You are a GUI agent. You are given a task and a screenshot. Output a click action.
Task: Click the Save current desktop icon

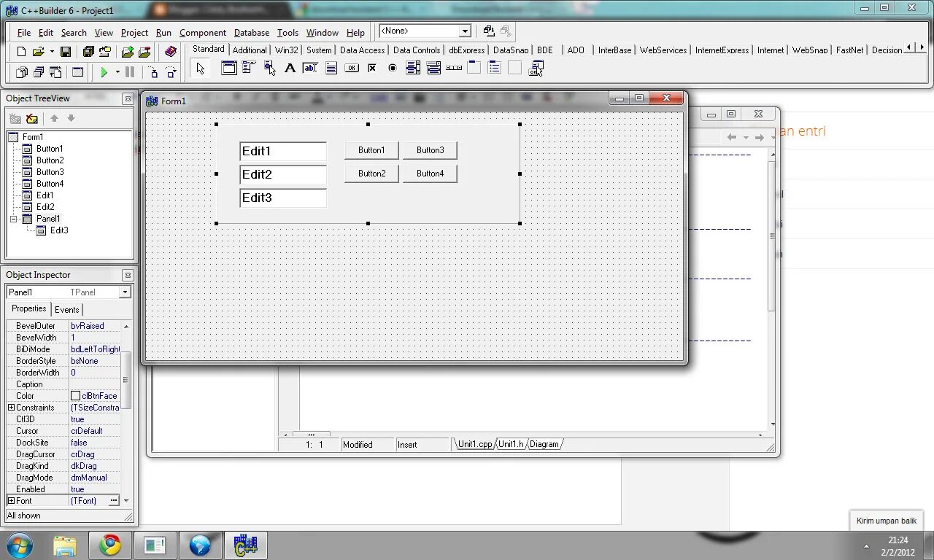click(x=489, y=31)
